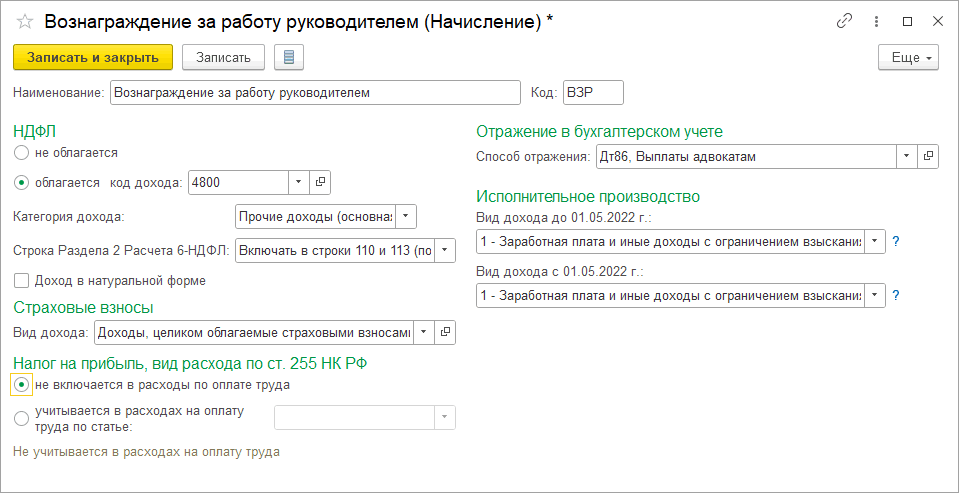This screenshot has height=493, width=959.
Task: Open the vertical three-dot window menu
Action: [x=877, y=21]
